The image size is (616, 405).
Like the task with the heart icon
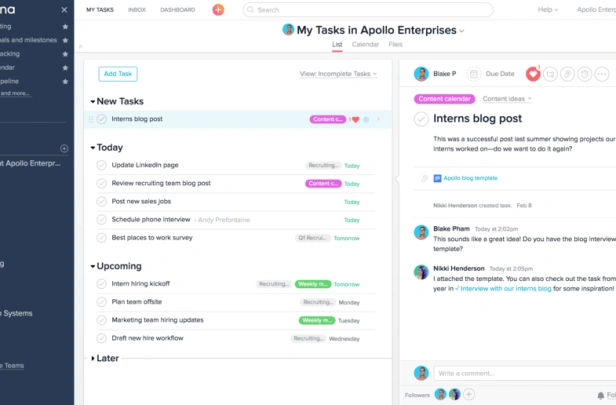pyautogui.click(x=532, y=73)
